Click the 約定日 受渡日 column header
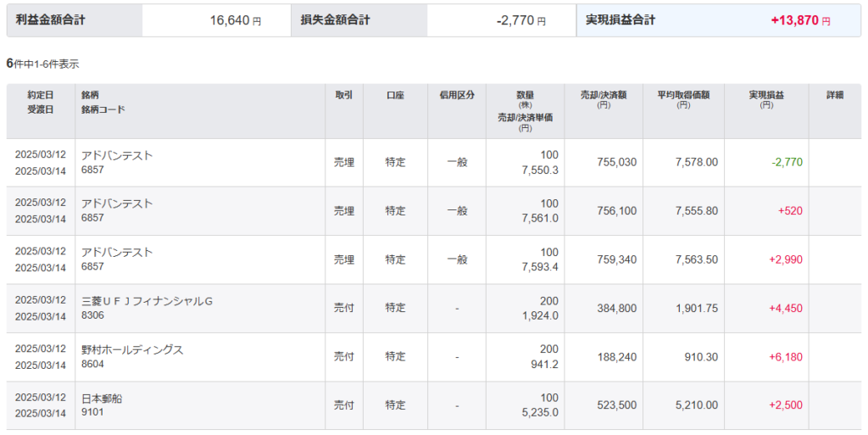This screenshot has width=868, height=435. tap(41, 103)
